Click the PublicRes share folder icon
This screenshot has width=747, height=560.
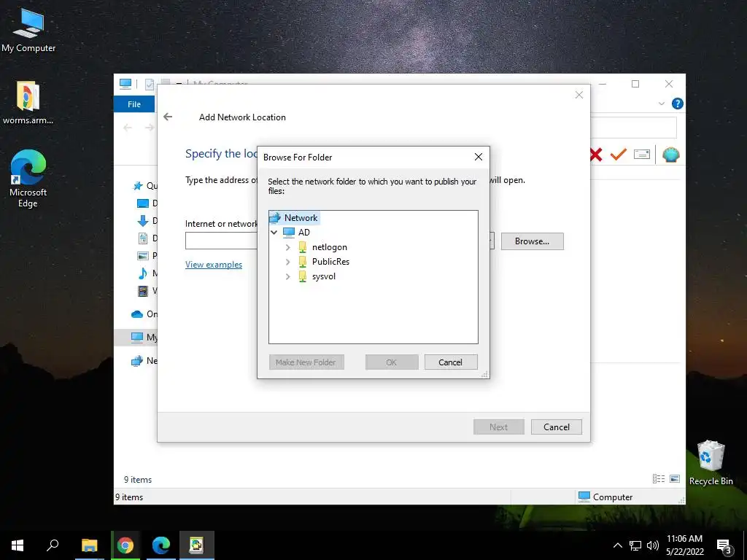303,262
